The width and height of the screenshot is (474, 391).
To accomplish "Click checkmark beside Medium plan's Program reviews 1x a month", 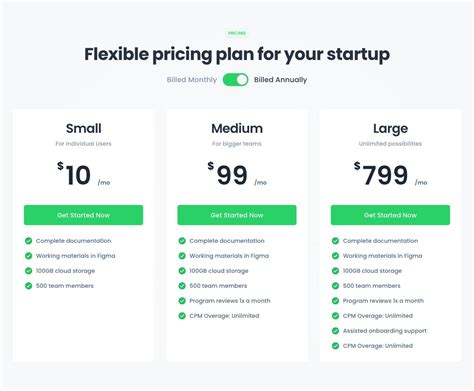I will coord(182,301).
